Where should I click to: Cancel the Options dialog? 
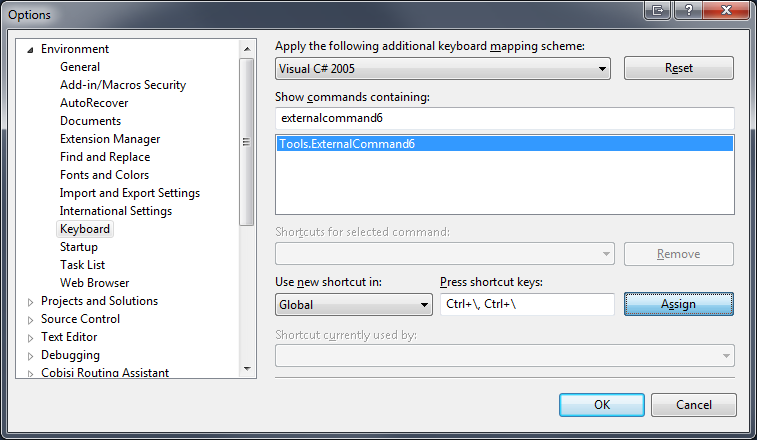coord(693,405)
